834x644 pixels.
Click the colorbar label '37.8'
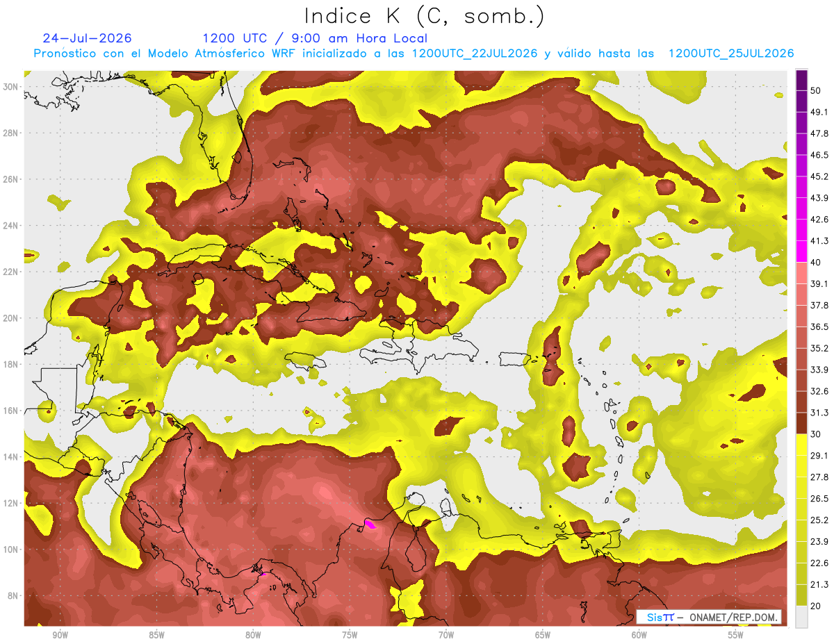tap(819, 305)
